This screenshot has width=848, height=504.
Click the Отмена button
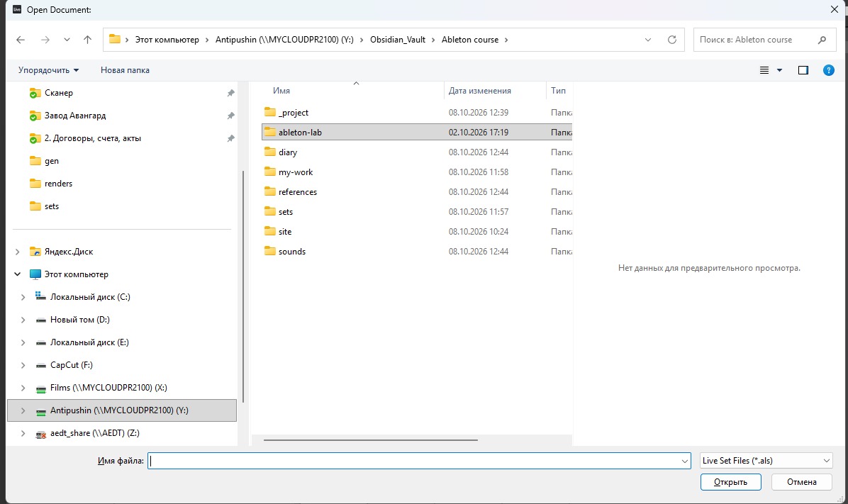coord(801,482)
